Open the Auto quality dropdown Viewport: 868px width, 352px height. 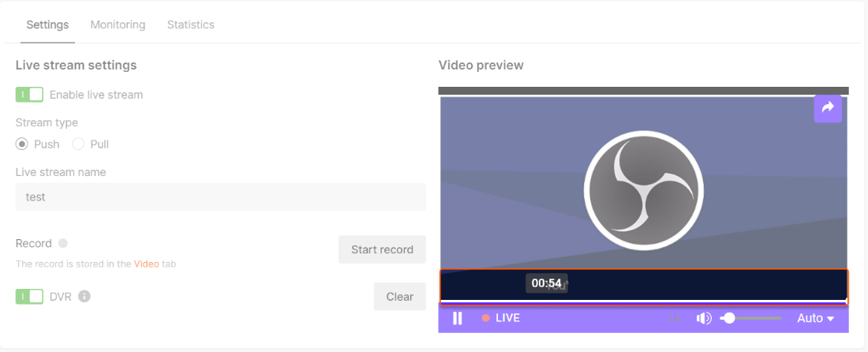(x=815, y=318)
